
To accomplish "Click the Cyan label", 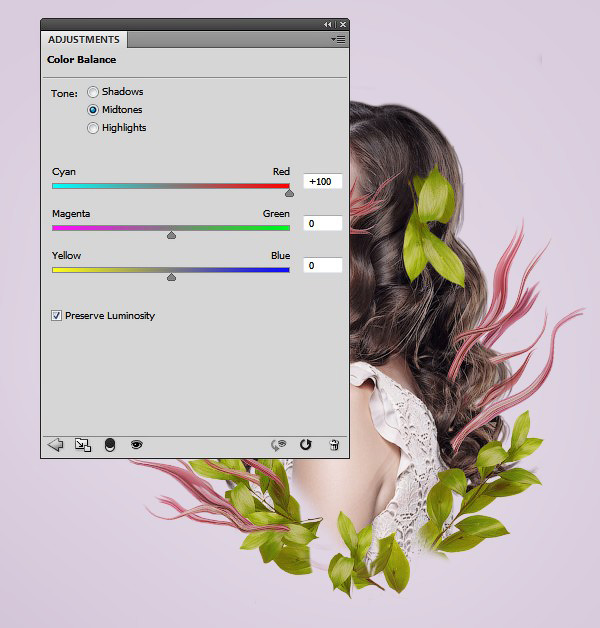I will 64,172.
